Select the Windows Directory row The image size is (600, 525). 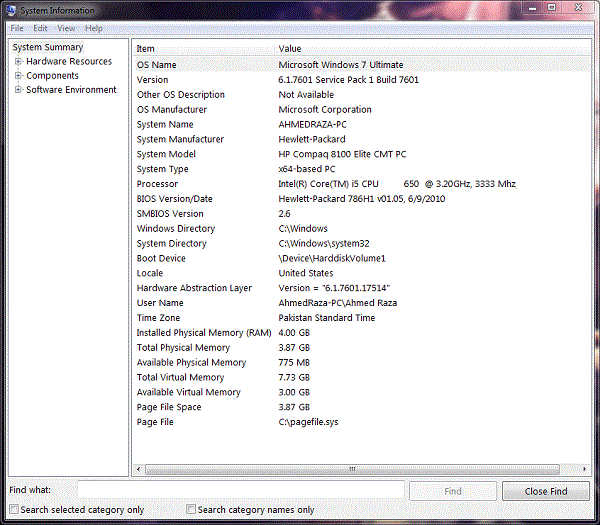[362, 228]
